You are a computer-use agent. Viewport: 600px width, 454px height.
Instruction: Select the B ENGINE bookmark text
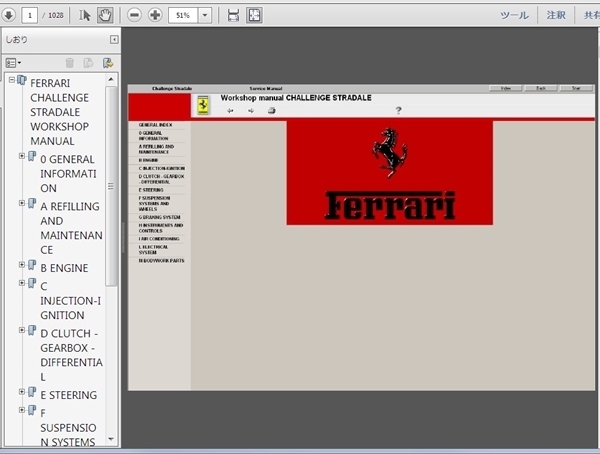(x=64, y=268)
